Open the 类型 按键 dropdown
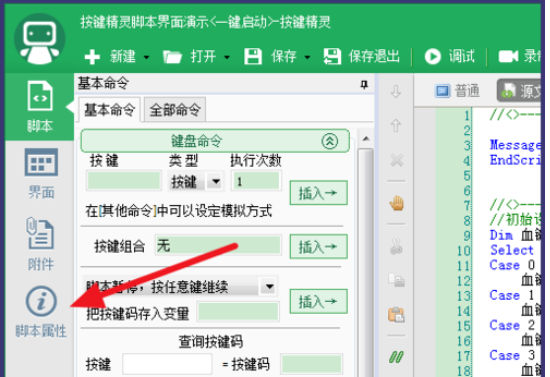This screenshot has width=550, height=377. 195,182
